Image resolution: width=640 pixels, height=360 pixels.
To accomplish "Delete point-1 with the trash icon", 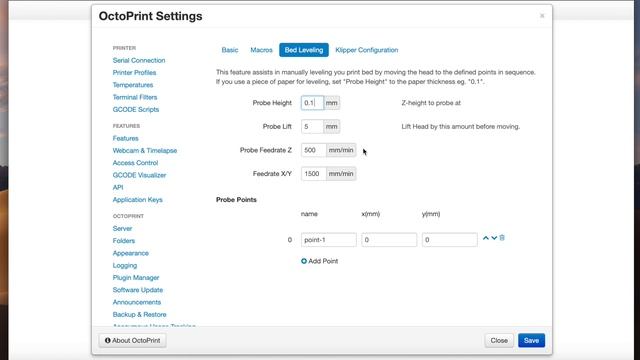I will coord(502,238).
